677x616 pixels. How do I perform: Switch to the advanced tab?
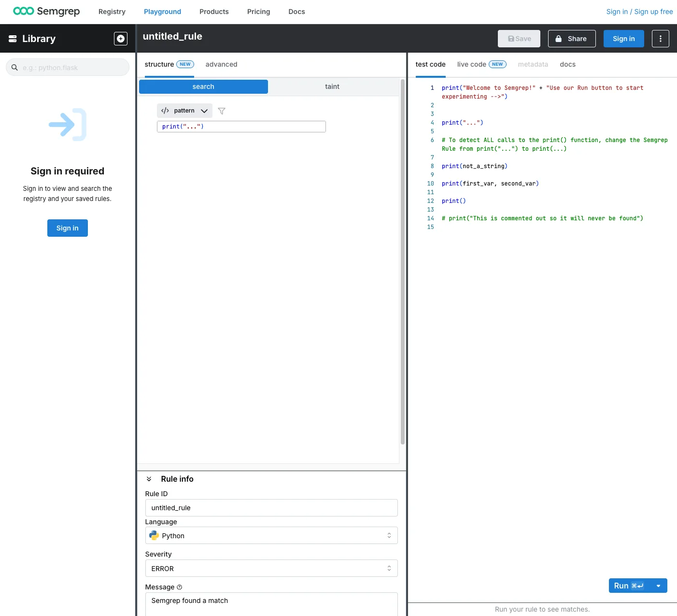[221, 64]
